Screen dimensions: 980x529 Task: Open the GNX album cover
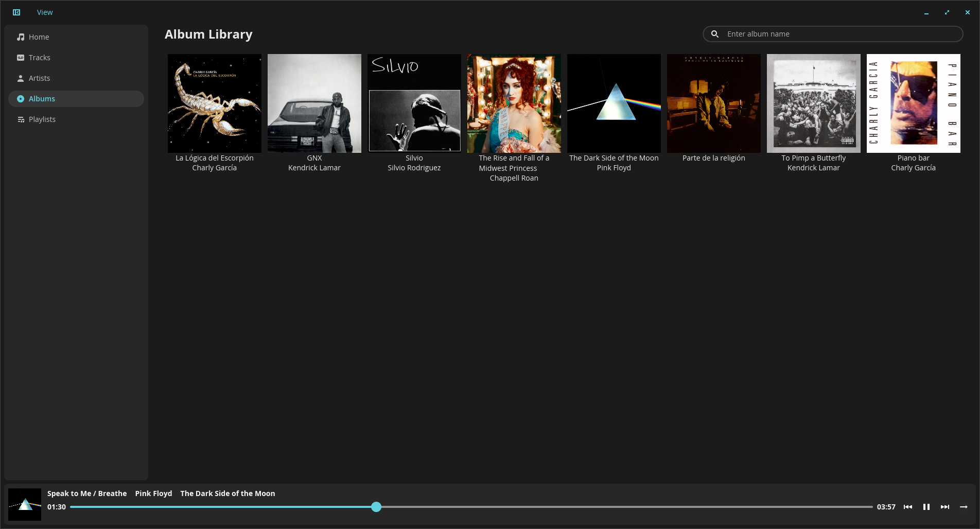point(314,103)
